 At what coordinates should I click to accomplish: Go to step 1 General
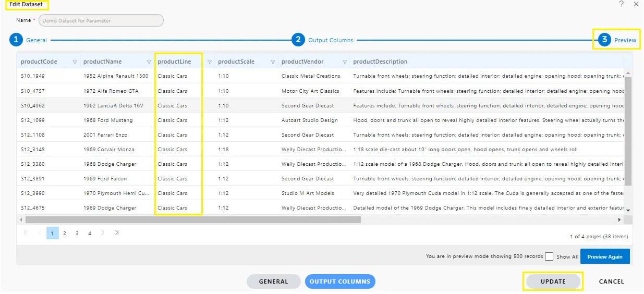28,40
